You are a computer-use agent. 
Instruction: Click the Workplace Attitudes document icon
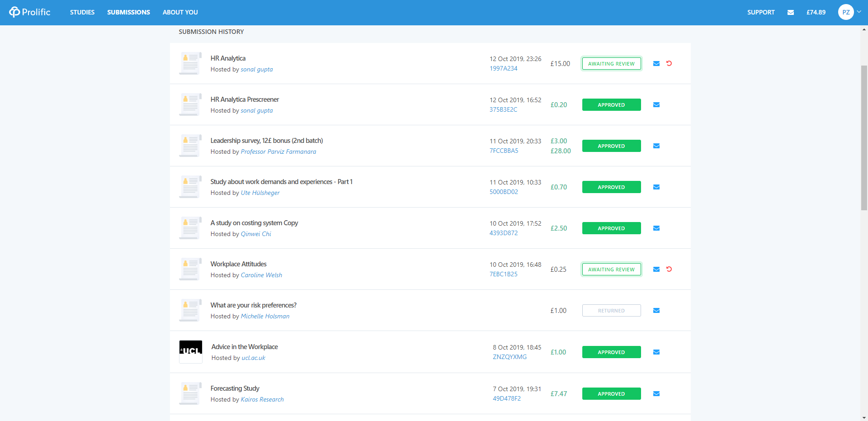click(x=191, y=269)
